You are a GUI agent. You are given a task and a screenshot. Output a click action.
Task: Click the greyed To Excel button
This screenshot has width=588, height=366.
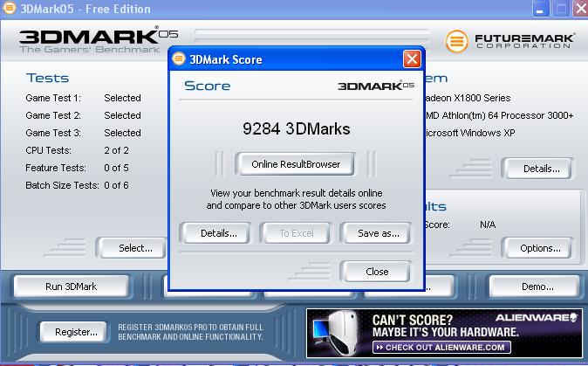tap(297, 233)
